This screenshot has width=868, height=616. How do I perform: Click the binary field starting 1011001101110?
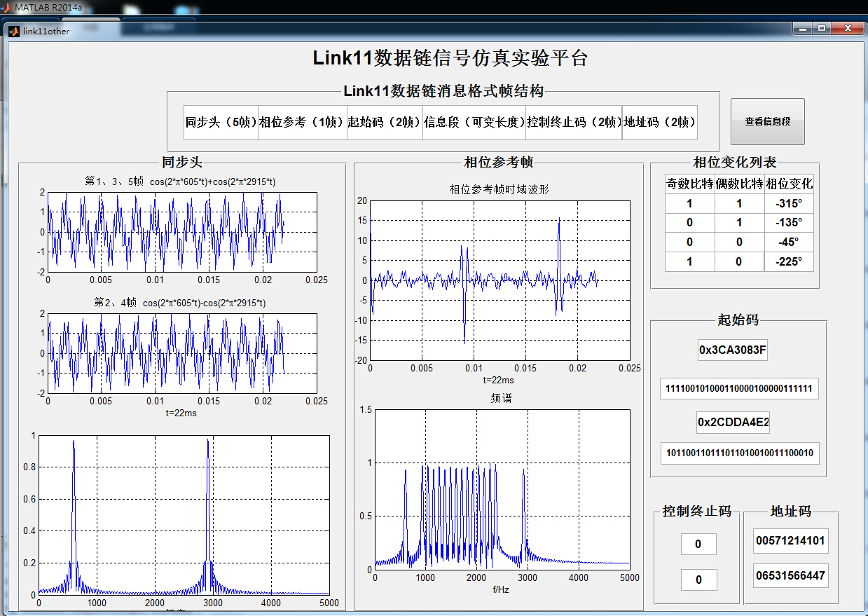739,453
